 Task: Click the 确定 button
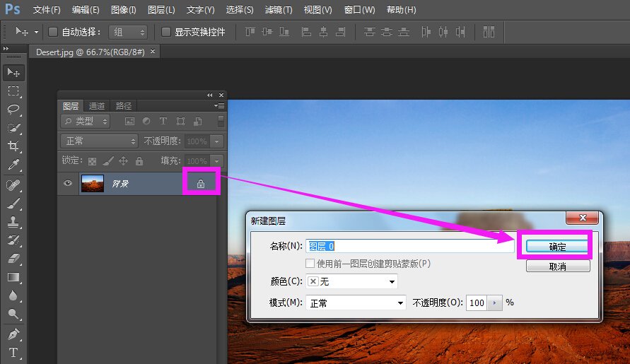tap(557, 247)
